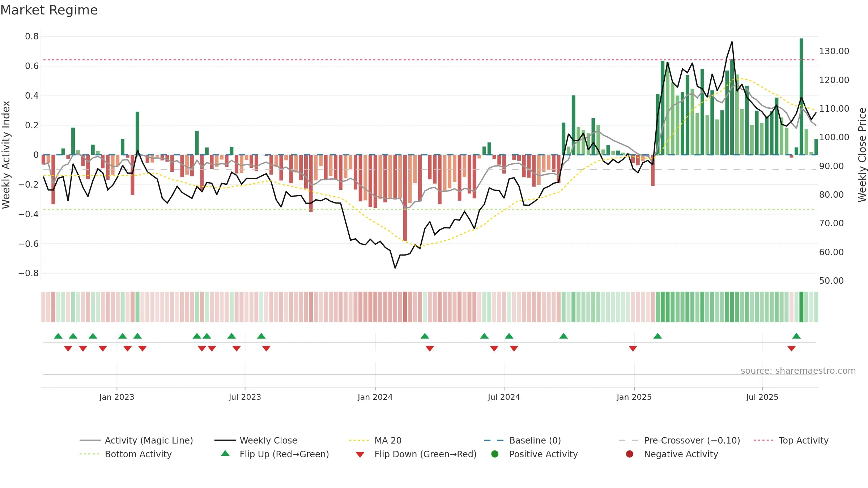Click the last Flip Down marker after Jul 2025
868x488 pixels.
click(791, 348)
